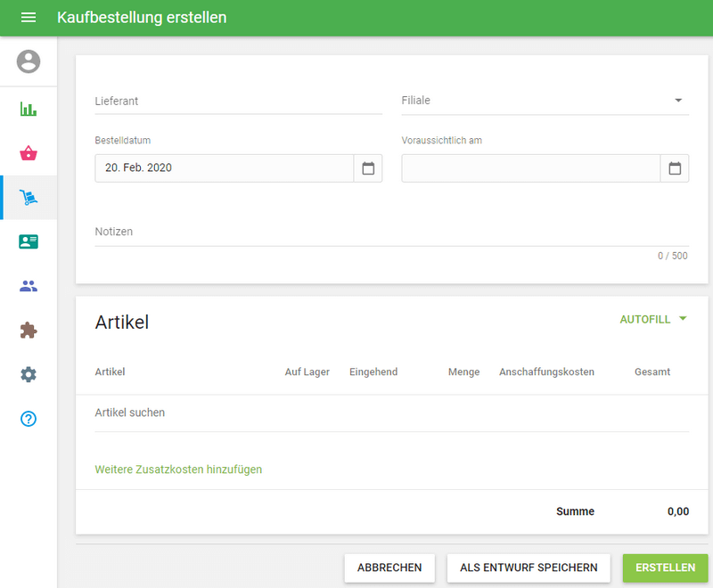Click the ABBRECHEN button

(389, 568)
